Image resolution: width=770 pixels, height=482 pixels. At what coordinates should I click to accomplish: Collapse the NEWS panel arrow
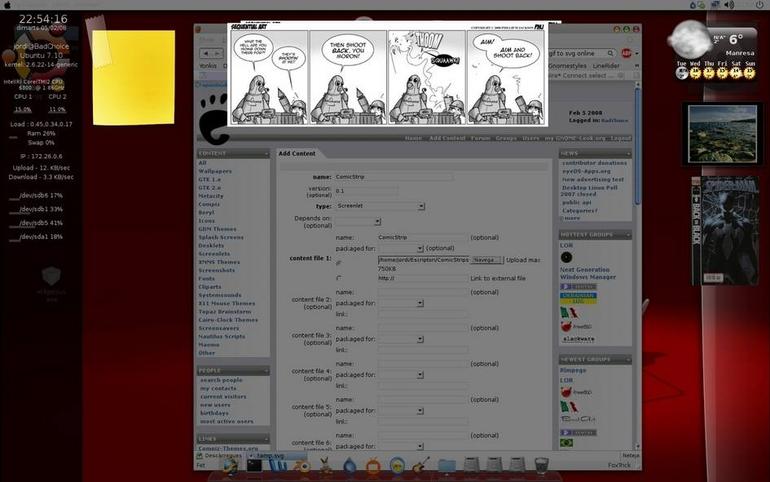pos(628,154)
